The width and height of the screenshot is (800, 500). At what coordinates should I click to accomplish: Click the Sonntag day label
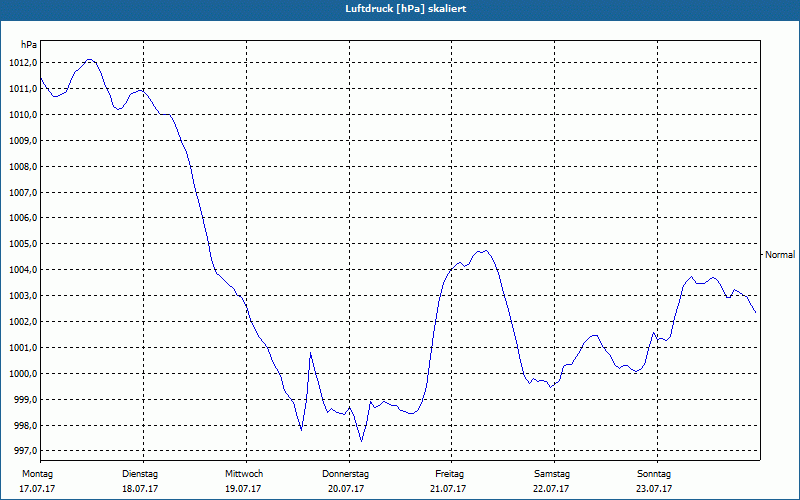654,474
